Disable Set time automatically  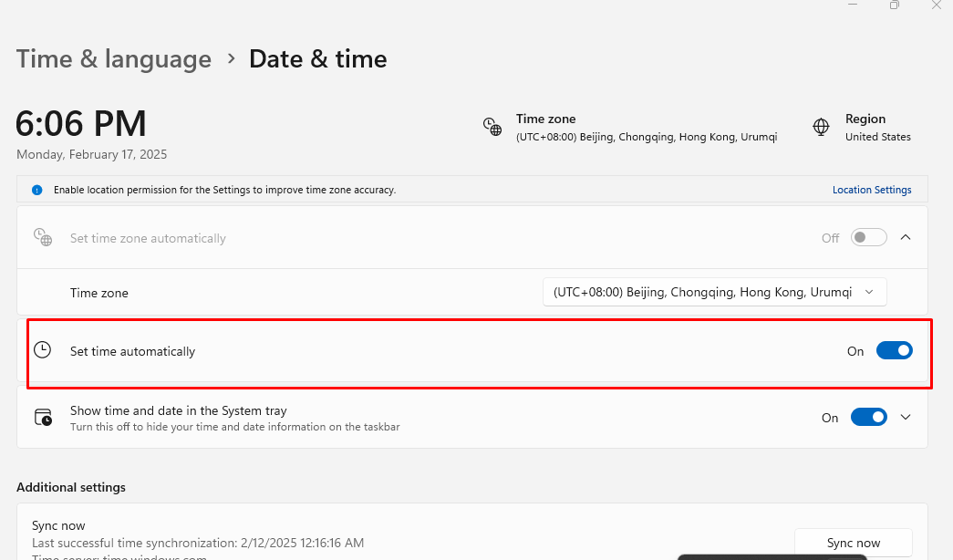click(x=894, y=350)
